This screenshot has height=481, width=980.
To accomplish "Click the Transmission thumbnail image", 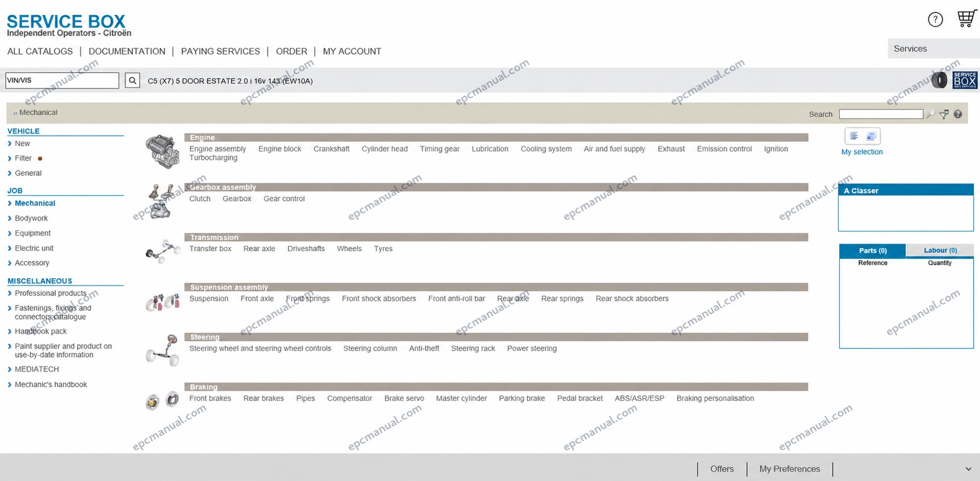I will (163, 251).
